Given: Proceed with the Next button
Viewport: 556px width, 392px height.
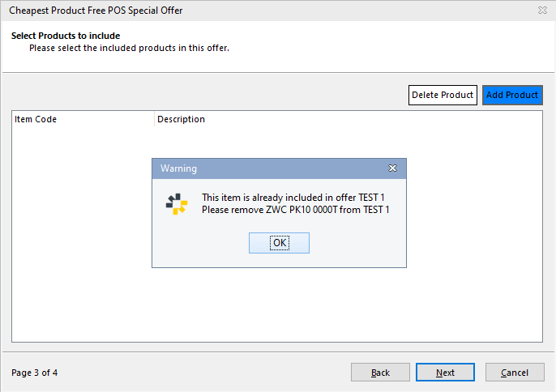Looking at the screenshot, I should click(445, 373).
